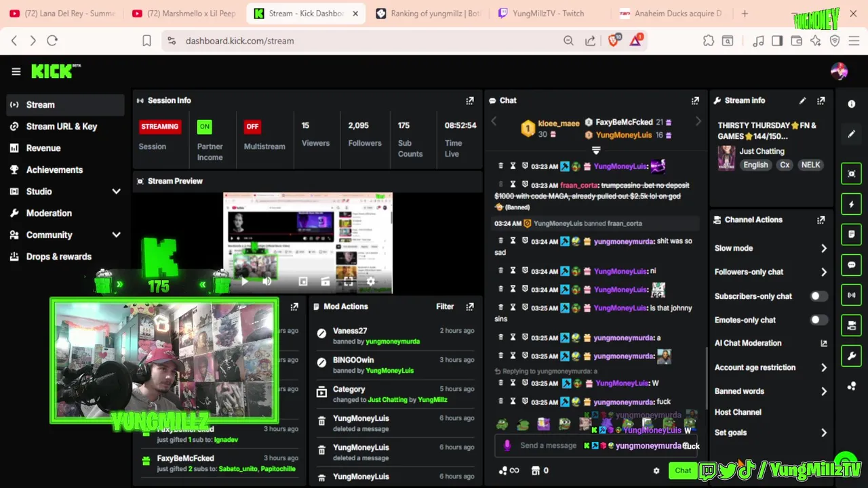Click the Just Chatting category thumbnail

click(x=726, y=158)
